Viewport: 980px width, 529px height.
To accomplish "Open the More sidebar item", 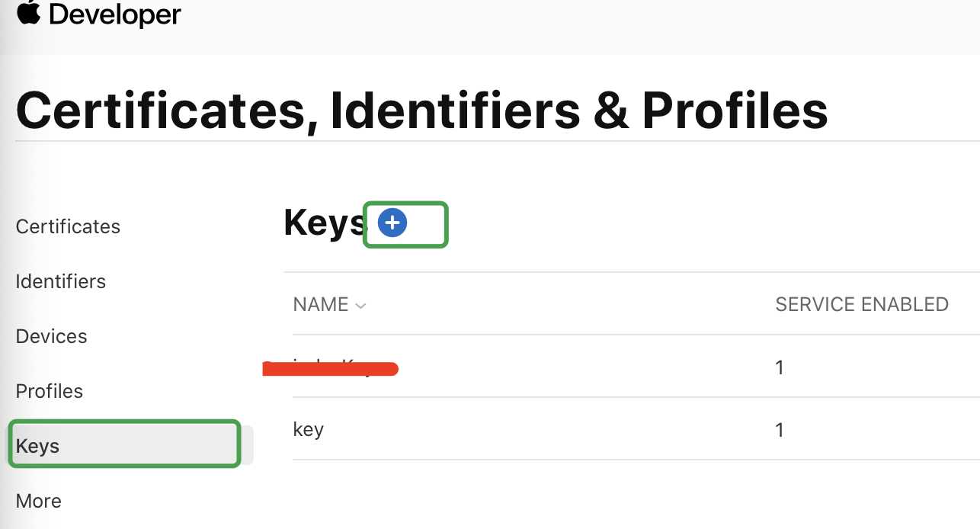I will point(38,501).
